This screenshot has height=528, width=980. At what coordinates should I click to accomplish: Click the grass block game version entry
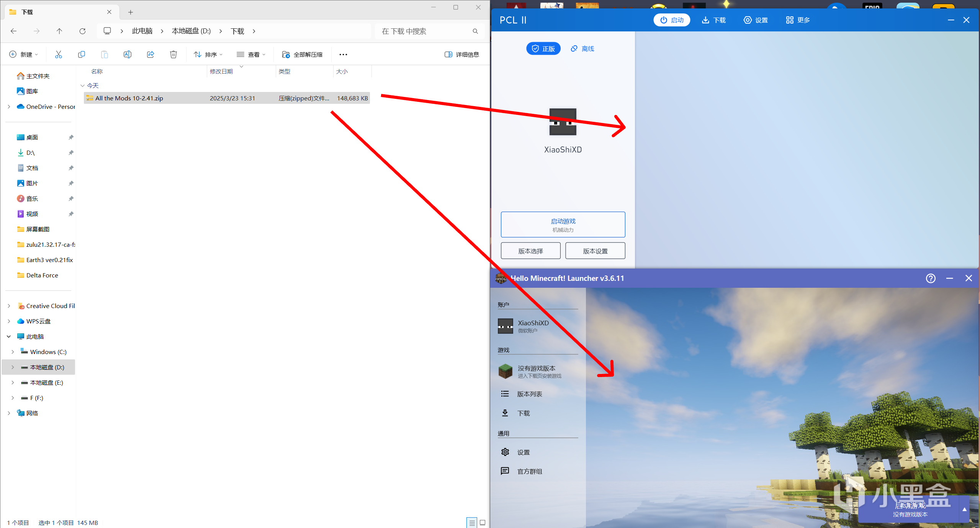click(x=538, y=371)
